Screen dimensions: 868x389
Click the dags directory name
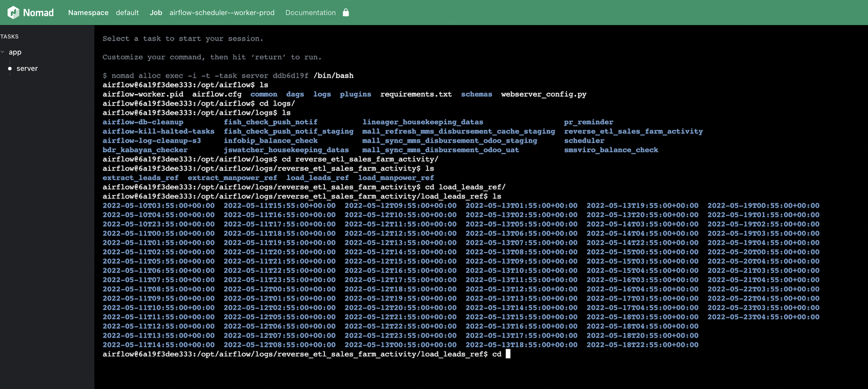click(x=295, y=94)
